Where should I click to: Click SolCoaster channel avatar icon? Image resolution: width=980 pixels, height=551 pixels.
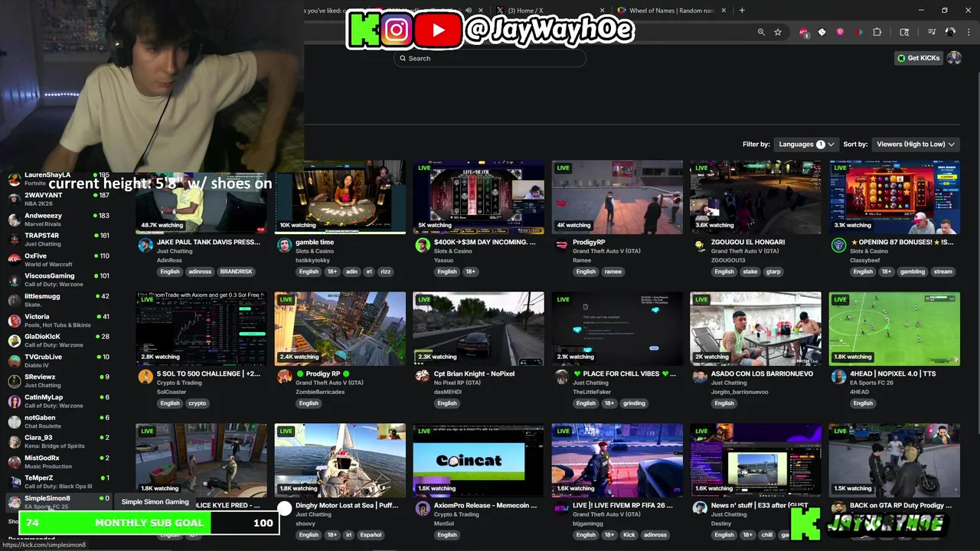click(145, 377)
